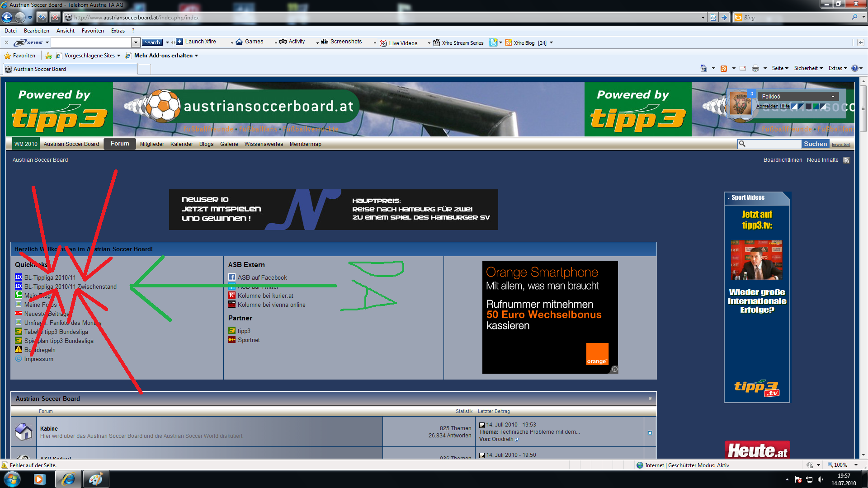Open Activity in the Xfire toolbar
The height and width of the screenshot is (488, 868).
point(292,42)
